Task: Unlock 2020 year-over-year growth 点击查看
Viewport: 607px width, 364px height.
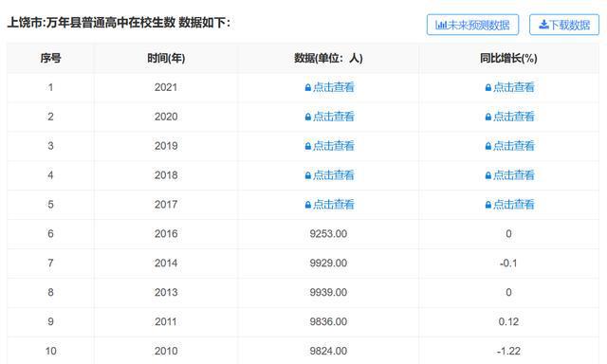Action: tap(509, 117)
